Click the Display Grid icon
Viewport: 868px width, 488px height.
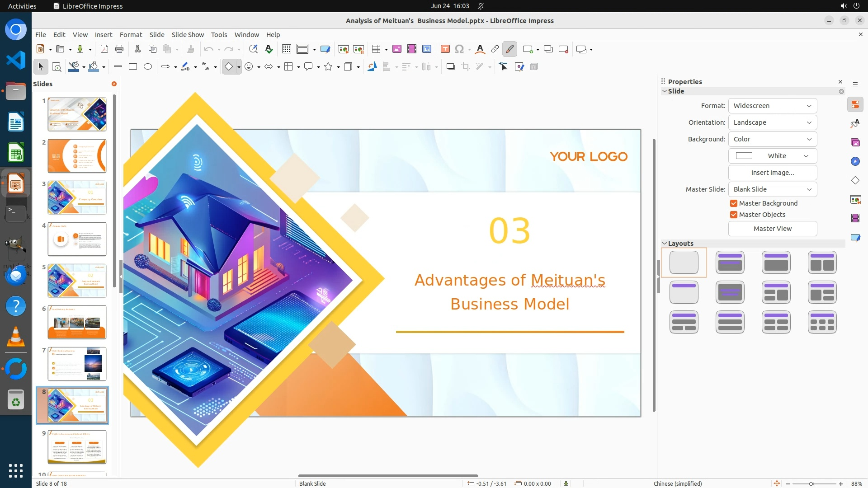click(286, 49)
